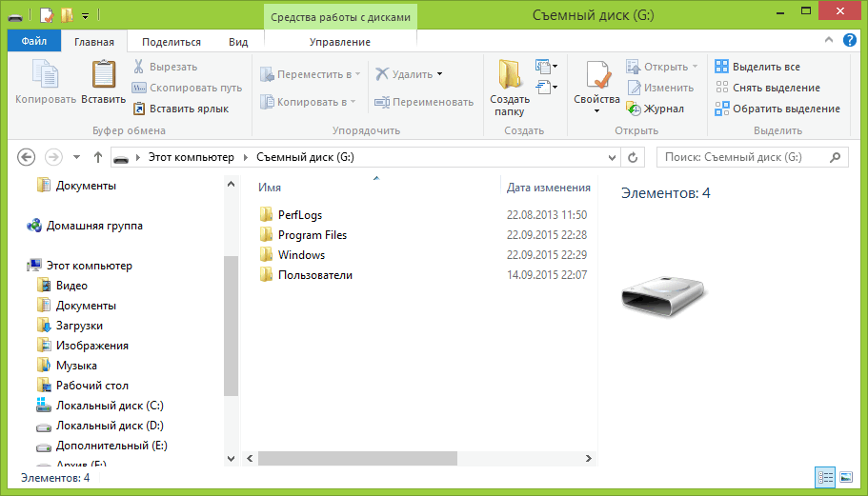Click the Up one level arrow
The height and width of the screenshot is (496, 868).
coord(98,157)
